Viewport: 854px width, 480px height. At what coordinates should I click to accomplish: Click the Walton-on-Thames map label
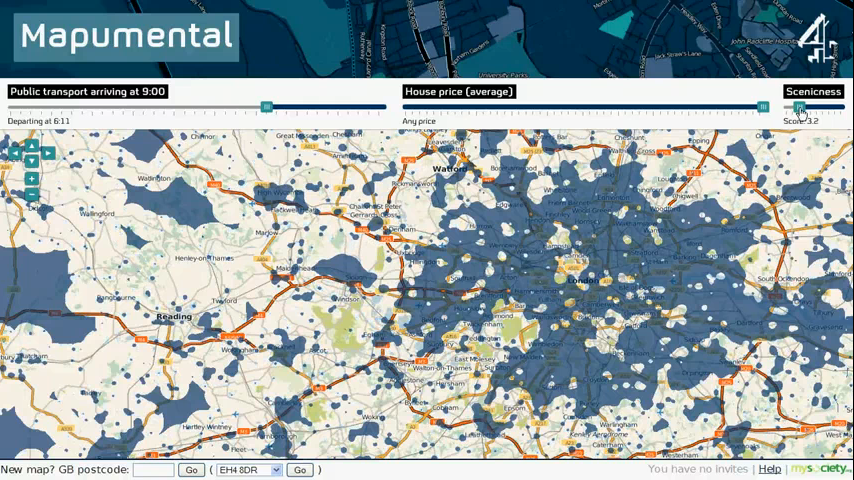tap(442, 368)
